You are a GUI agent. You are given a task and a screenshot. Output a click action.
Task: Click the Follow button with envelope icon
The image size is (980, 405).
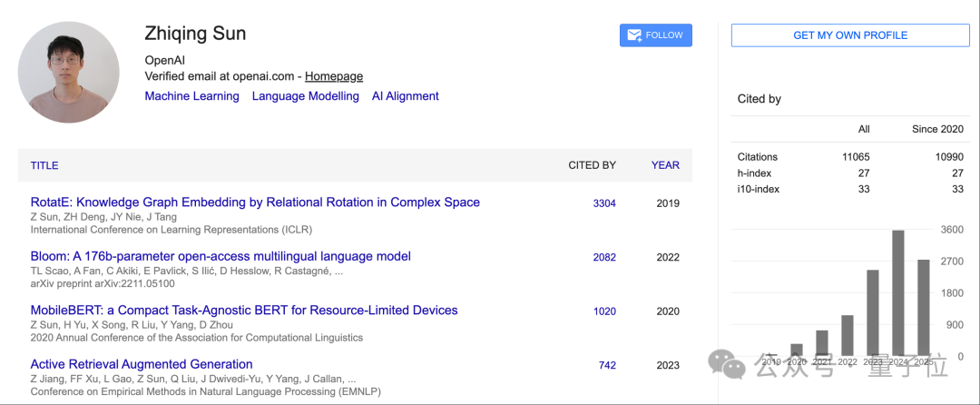[x=656, y=35]
